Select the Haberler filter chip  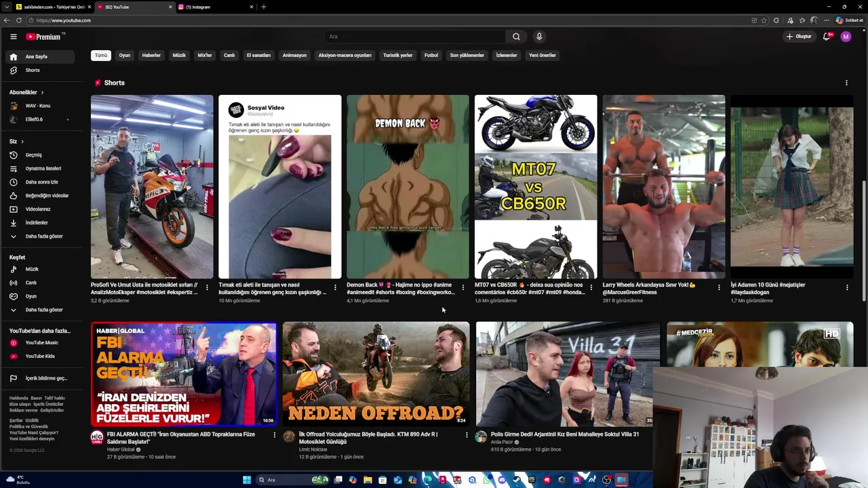[x=151, y=56]
